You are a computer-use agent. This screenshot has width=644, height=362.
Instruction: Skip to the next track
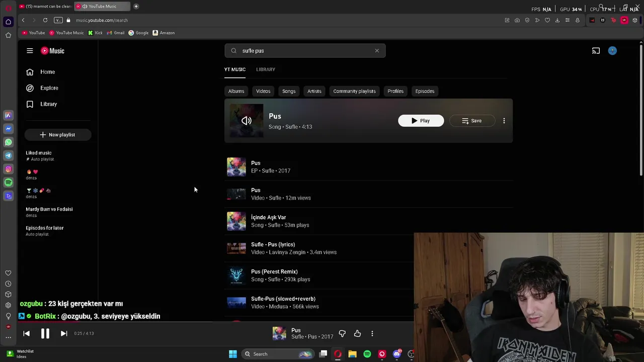point(64,333)
